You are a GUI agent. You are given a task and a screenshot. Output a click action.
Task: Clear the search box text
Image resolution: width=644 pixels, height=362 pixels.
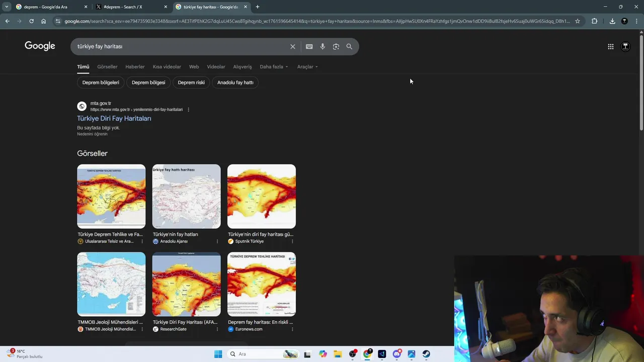293,46
